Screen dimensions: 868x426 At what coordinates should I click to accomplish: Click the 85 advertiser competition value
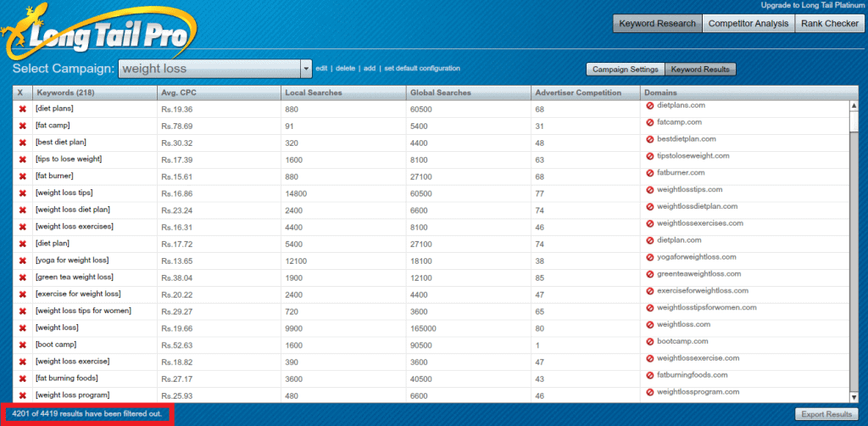[x=540, y=278]
